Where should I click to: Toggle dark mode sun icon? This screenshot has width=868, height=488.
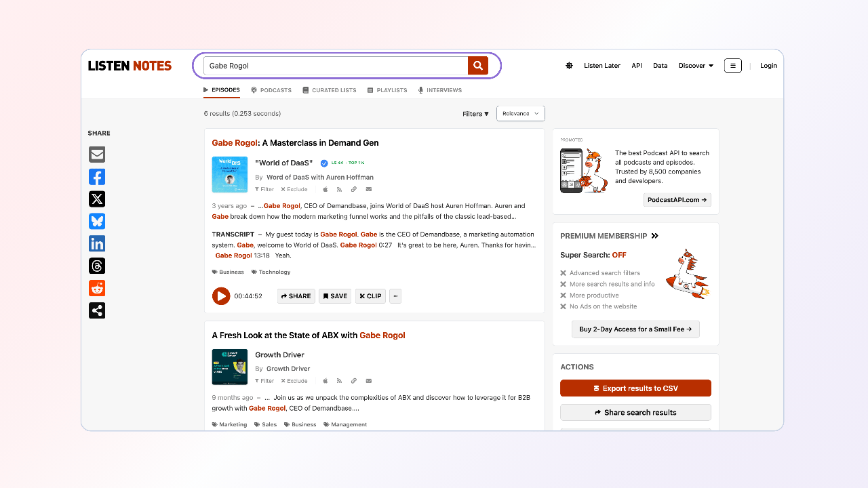click(x=569, y=66)
